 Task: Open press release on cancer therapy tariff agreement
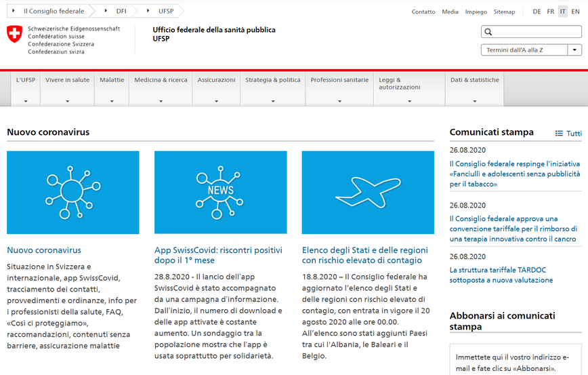tap(513, 229)
